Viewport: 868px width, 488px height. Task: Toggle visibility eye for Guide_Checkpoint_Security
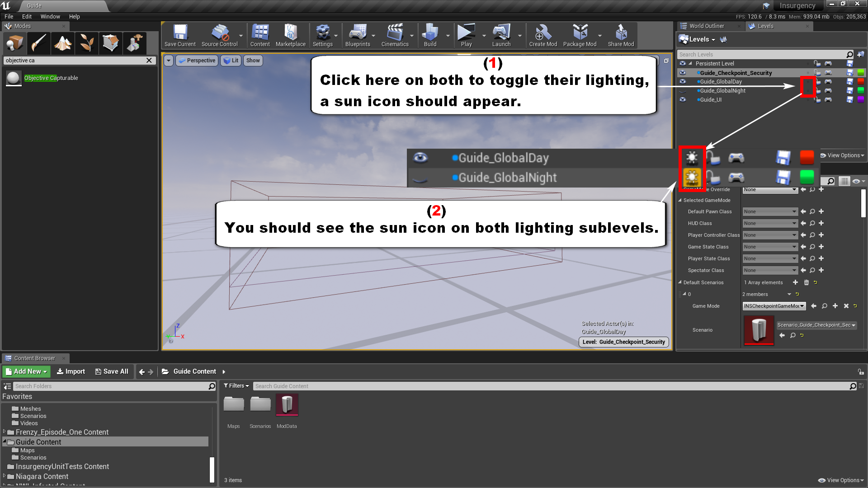coord(683,73)
